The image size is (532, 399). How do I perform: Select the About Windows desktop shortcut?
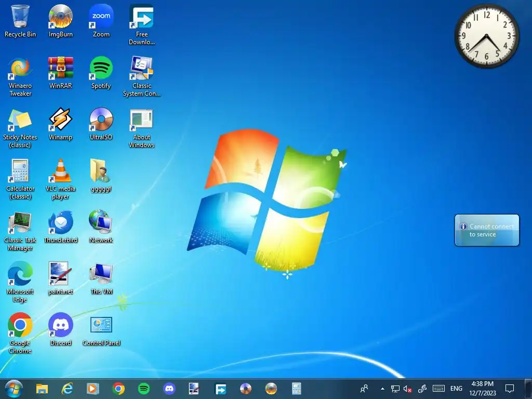coord(141,128)
